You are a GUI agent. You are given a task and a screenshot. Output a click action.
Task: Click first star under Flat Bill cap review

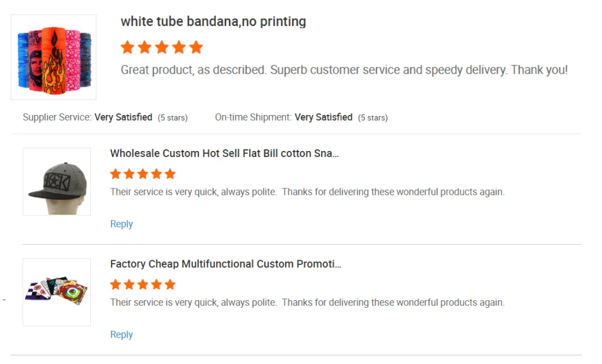116,174
